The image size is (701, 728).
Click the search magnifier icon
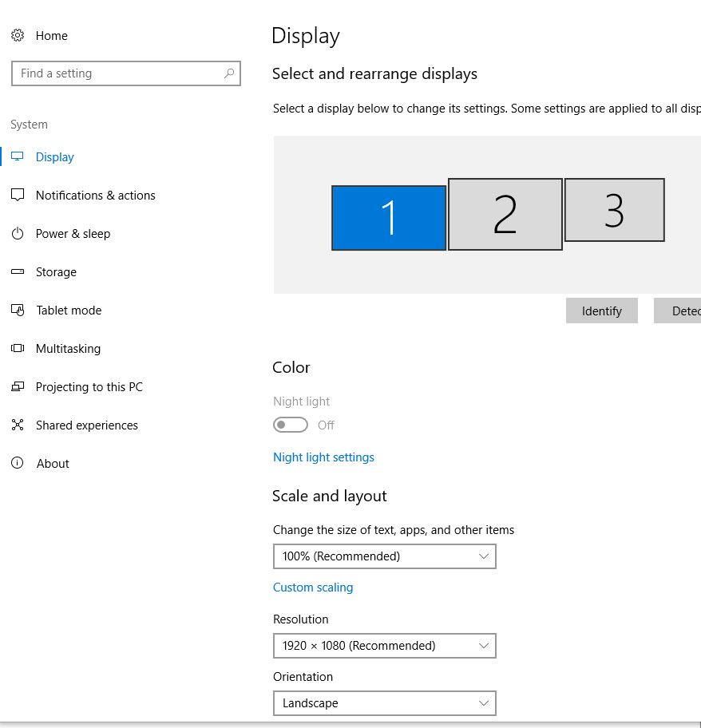click(x=229, y=73)
